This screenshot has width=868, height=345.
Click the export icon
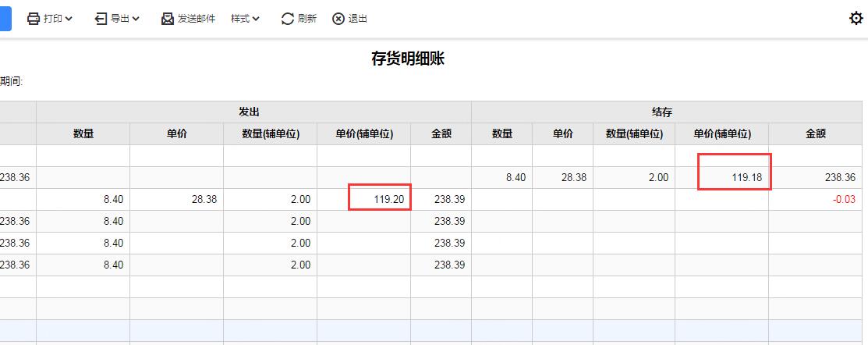101,19
